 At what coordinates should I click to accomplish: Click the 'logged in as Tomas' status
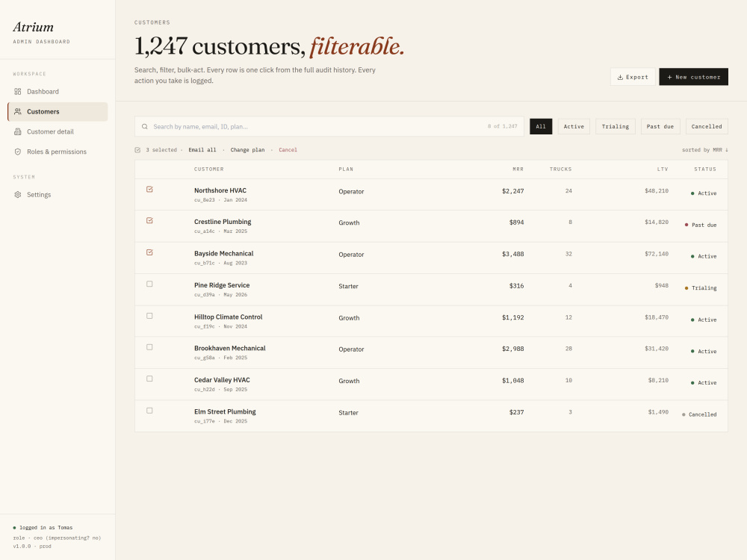43,528
